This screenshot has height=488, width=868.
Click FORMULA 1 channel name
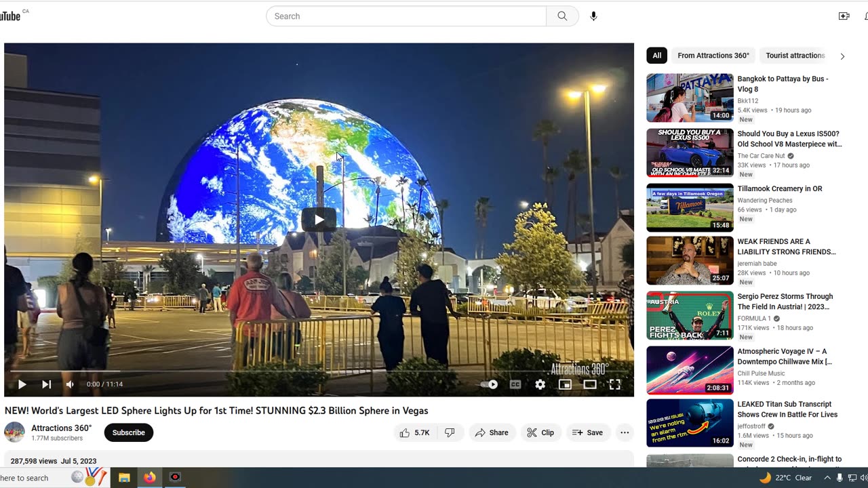(x=754, y=319)
